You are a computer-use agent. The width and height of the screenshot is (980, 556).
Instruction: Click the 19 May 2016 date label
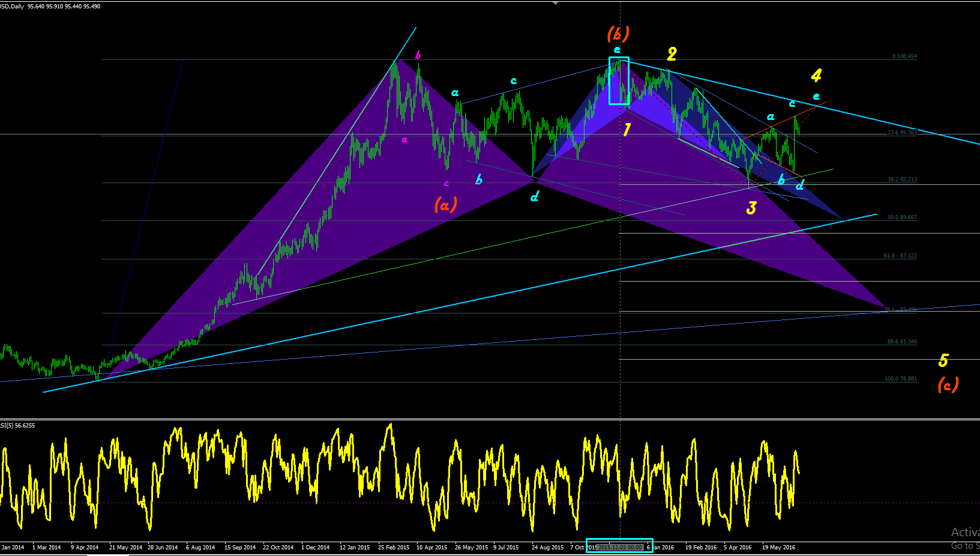click(779, 547)
